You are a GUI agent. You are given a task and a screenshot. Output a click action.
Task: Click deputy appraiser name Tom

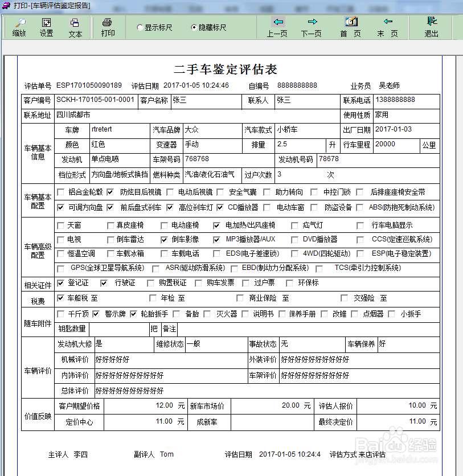click(167, 454)
